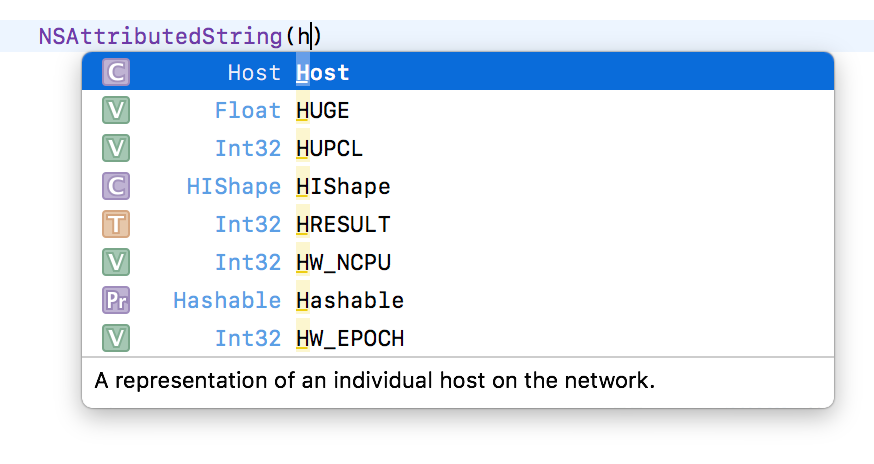Select HIShape from the completion list
The width and height of the screenshot is (874, 464).
tap(458, 186)
